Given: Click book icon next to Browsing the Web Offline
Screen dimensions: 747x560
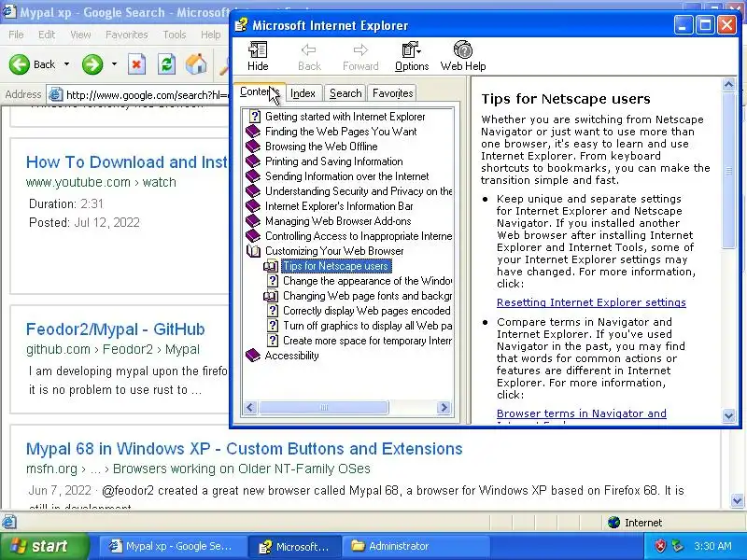Looking at the screenshot, I should click(253, 147).
